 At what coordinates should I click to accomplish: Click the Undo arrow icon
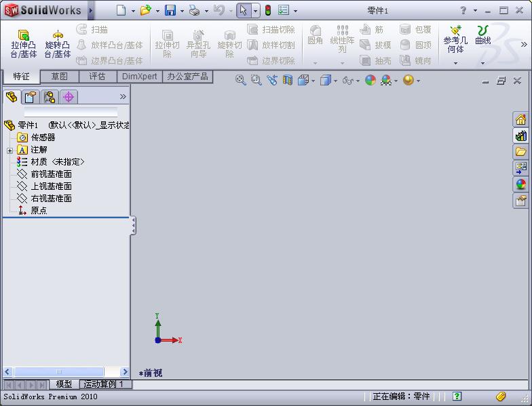pos(219,11)
